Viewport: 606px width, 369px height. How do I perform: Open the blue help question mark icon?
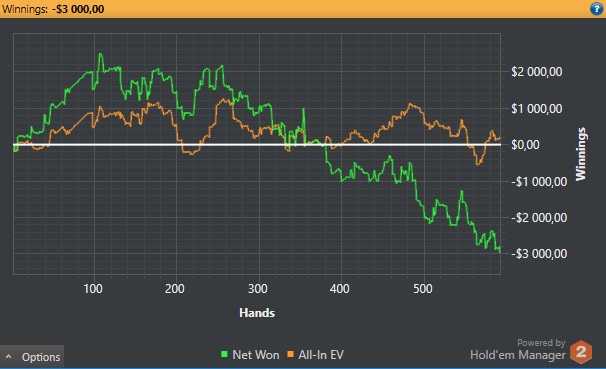point(597,9)
